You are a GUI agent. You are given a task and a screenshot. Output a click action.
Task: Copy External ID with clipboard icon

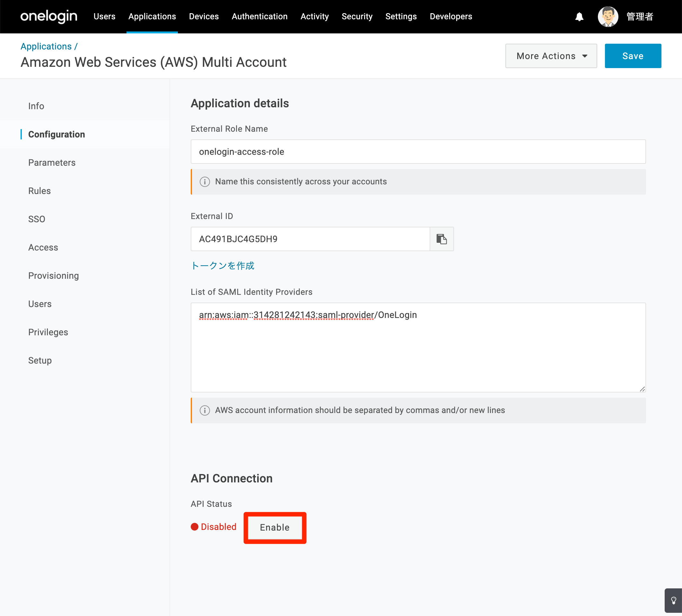tap(442, 239)
